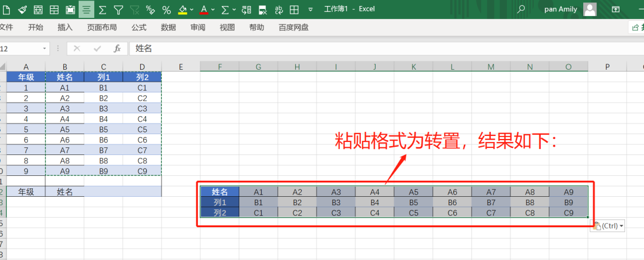Switch to the 数据 ribbon tab
644x260 pixels.
168,27
